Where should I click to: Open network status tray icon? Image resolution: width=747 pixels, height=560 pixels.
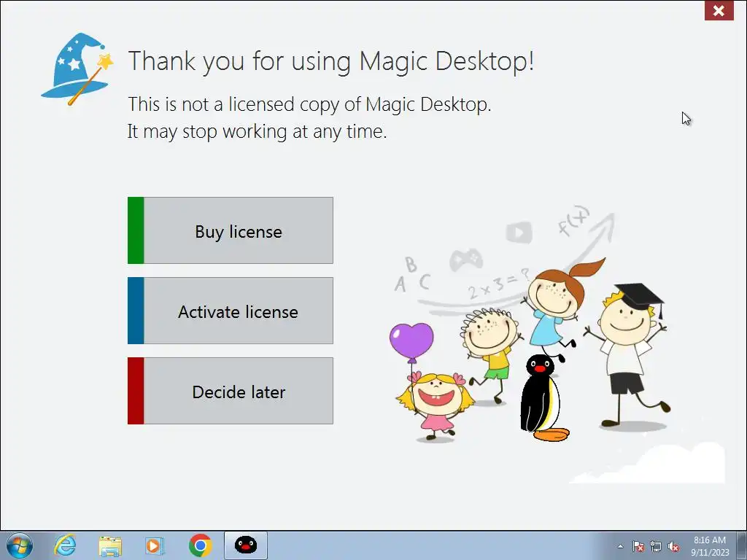point(656,547)
